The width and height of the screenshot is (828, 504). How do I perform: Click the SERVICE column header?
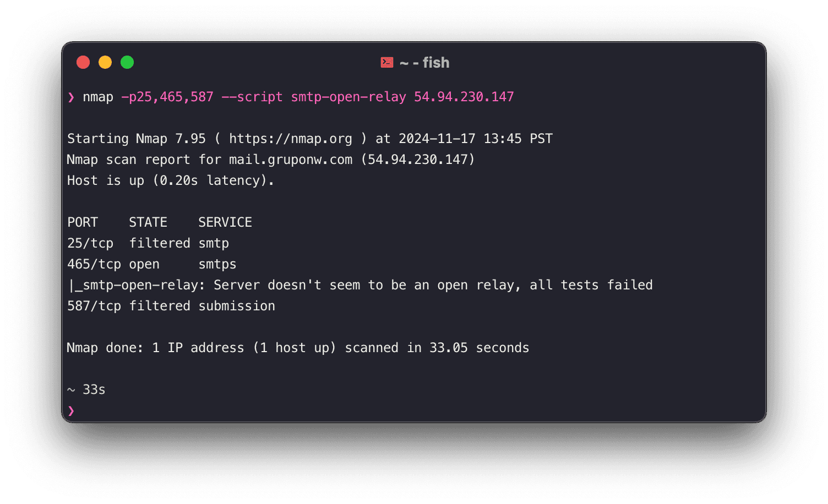[225, 222]
